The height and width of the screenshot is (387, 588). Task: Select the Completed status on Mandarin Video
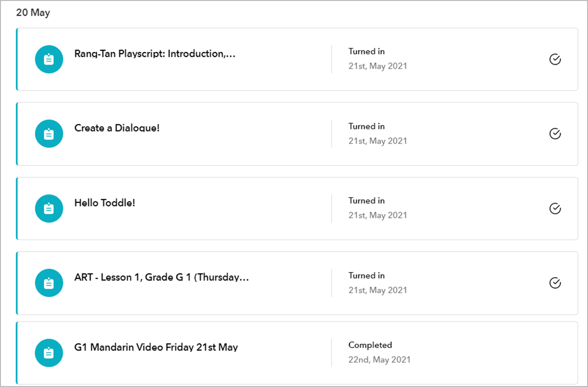click(370, 345)
